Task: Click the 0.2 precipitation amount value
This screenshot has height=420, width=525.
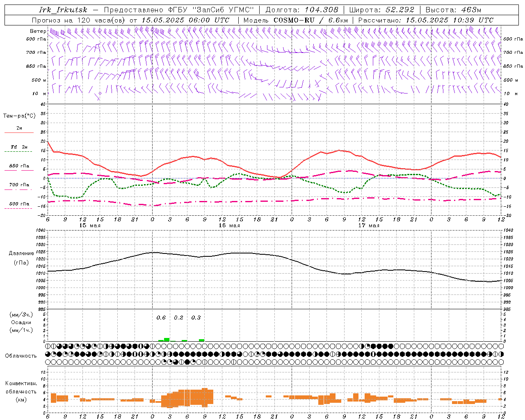Action: (178, 317)
